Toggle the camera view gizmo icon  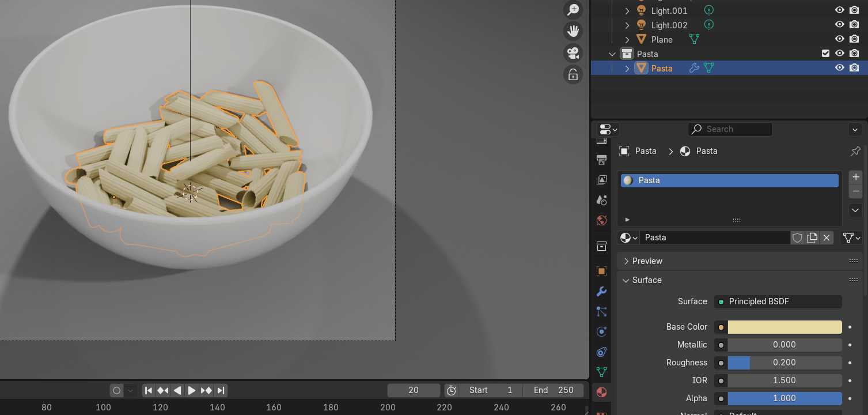pyautogui.click(x=573, y=53)
